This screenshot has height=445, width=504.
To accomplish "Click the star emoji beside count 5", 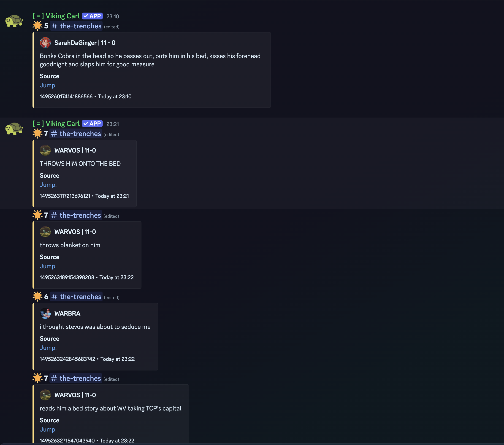I will click(38, 26).
